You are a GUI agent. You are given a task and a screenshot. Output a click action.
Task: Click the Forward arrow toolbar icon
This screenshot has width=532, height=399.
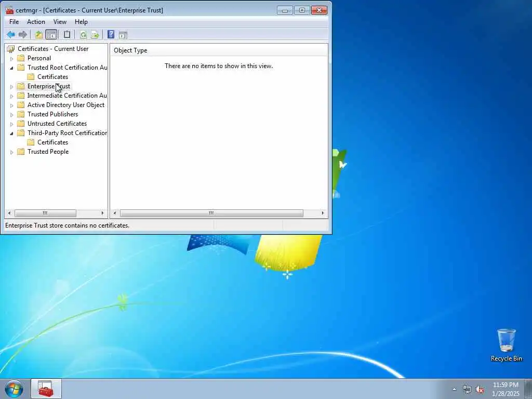[x=23, y=35]
